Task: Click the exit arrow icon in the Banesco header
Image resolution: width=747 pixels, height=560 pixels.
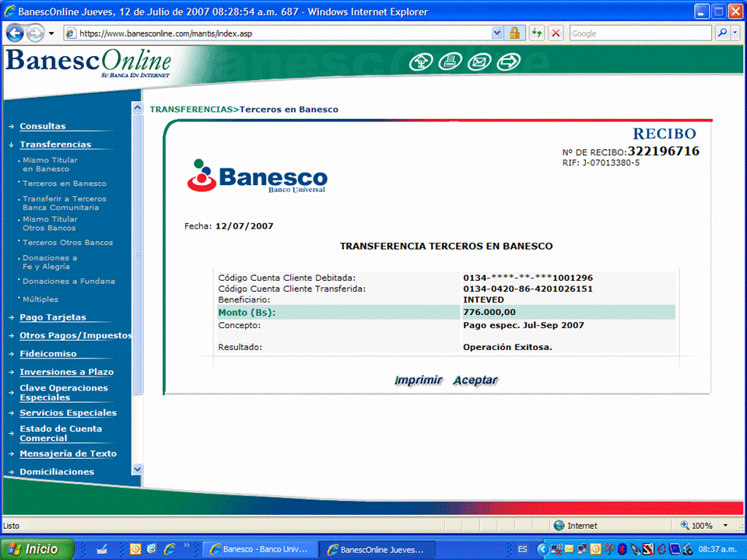Action: tap(508, 62)
